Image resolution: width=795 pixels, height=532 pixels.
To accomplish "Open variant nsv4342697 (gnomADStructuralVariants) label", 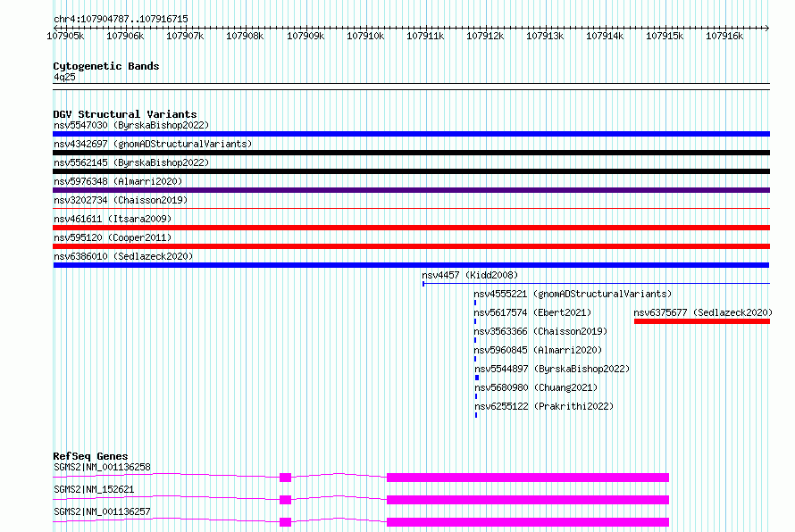I will click(x=153, y=144).
